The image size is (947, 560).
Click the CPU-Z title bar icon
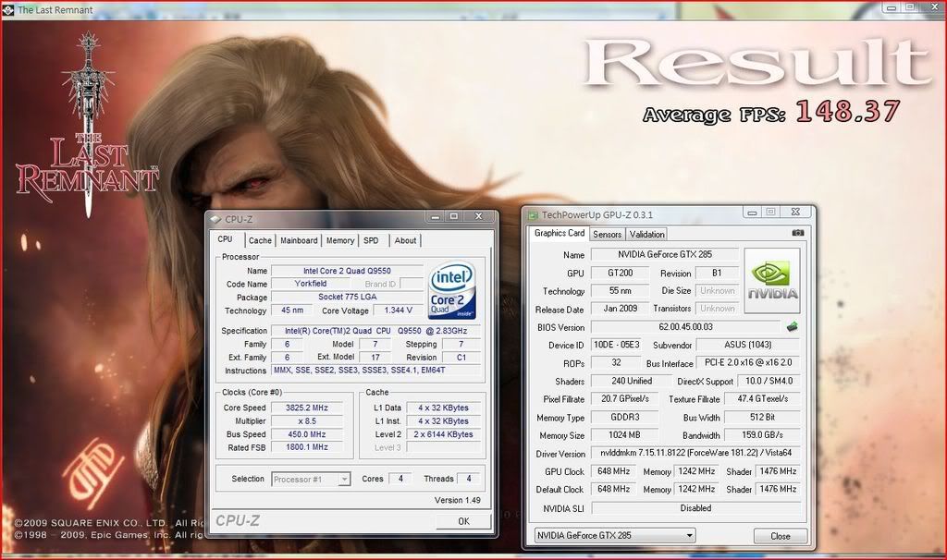point(216,219)
